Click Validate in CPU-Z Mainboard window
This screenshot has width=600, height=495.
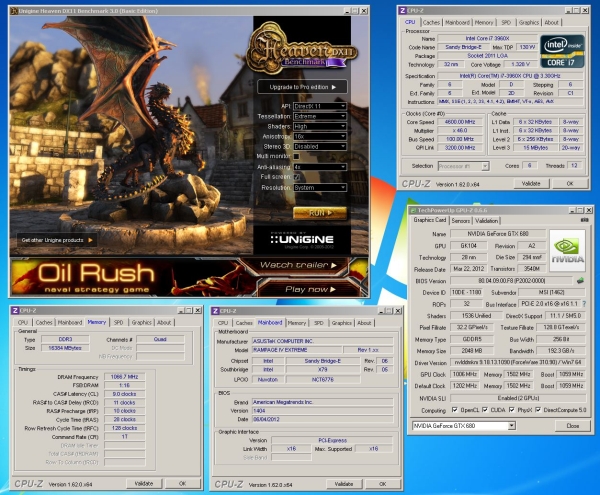click(x=344, y=484)
